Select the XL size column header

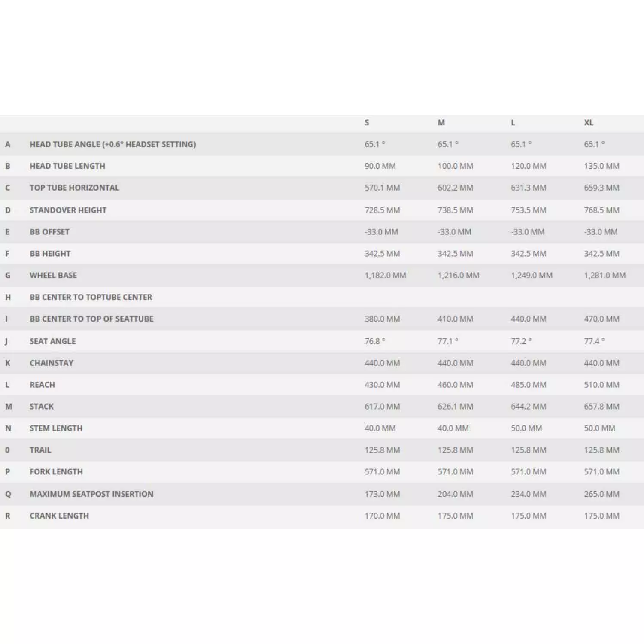[589, 123]
